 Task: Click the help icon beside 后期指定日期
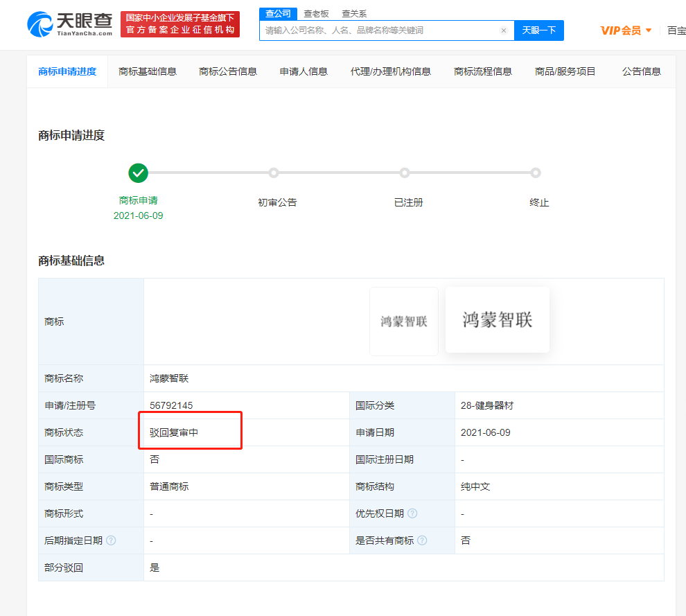[x=111, y=540]
